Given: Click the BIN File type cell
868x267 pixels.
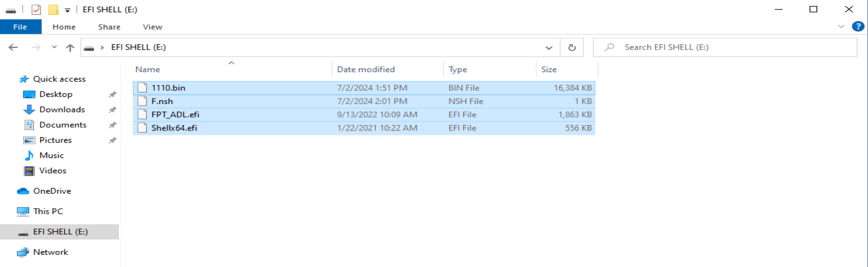Looking at the screenshot, I should 464,88.
